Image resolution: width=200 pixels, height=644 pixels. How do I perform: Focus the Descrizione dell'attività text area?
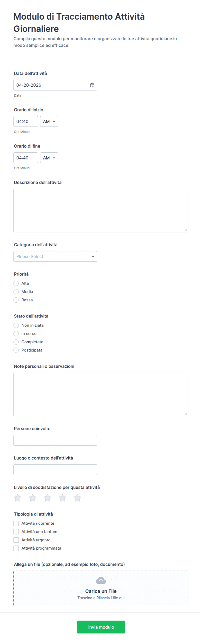coord(101,211)
